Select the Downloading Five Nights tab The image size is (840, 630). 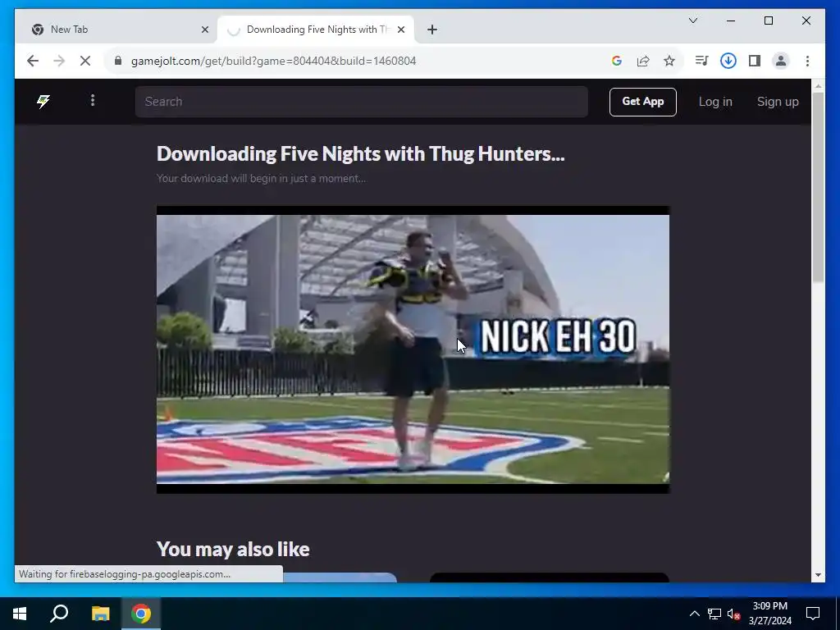[x=316, y=30]
